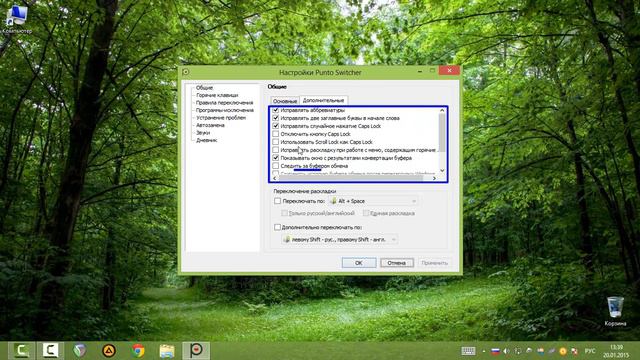Image resolution: width=640 pixels, height=360 pixels.
Task: Open the Recycle Bin (Корзина) desktop icon
Action: coord(615,311)
